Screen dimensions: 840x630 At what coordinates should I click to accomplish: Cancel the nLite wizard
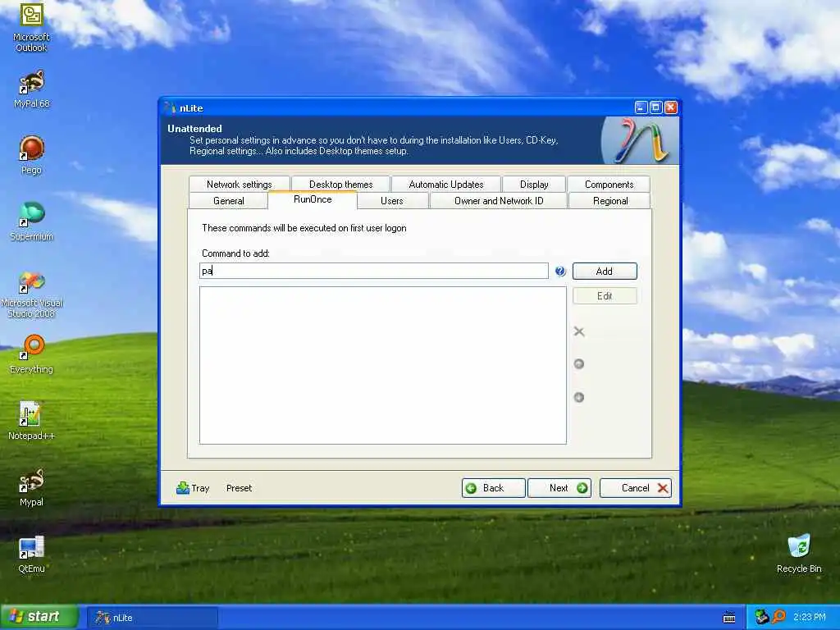pos(636,488)
